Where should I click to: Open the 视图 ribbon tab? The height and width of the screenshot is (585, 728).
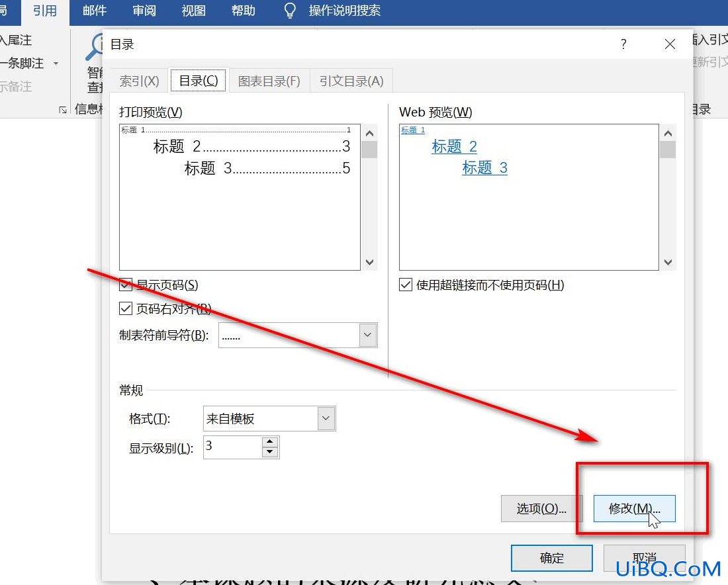tap(194, 10)
